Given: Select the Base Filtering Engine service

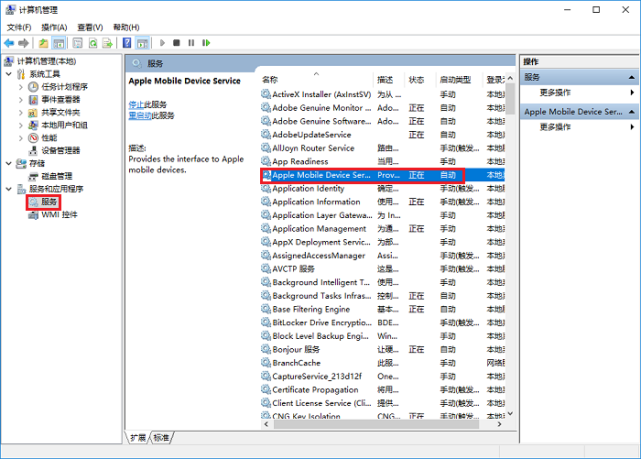Looking at the screenshot, I should pos(383,309).
